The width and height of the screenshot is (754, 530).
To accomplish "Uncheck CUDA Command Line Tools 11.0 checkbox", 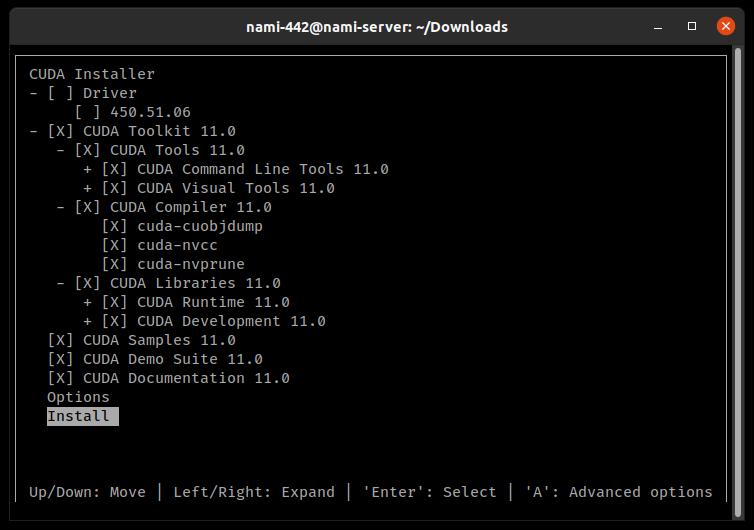I will [114, 169].
